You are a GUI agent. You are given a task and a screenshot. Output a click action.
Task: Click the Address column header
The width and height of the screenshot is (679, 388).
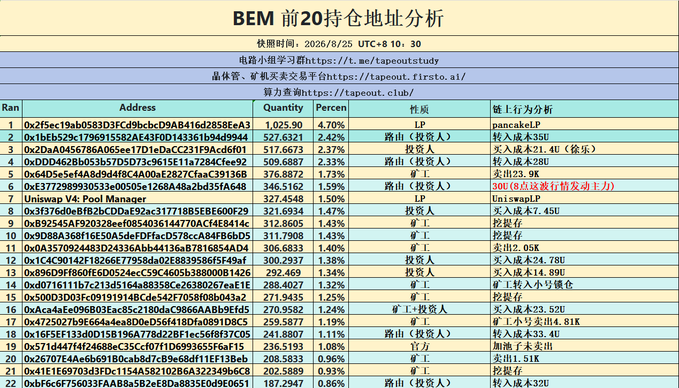click(x=138, y=108)
